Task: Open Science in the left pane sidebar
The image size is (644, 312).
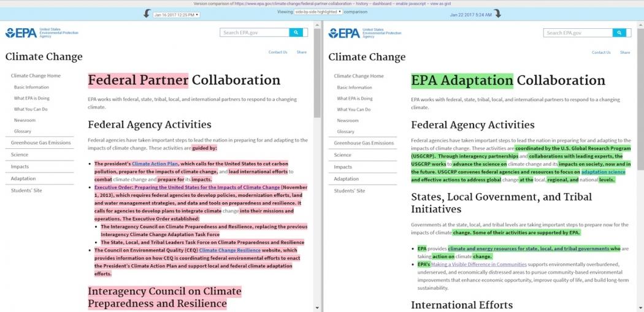Action: [20, 154]
